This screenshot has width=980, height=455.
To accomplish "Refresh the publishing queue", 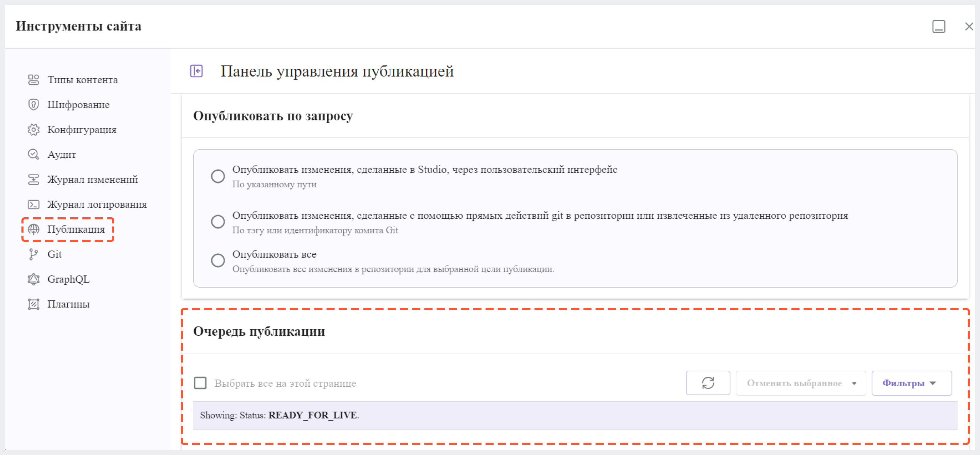I will click(x=708, y=383).
